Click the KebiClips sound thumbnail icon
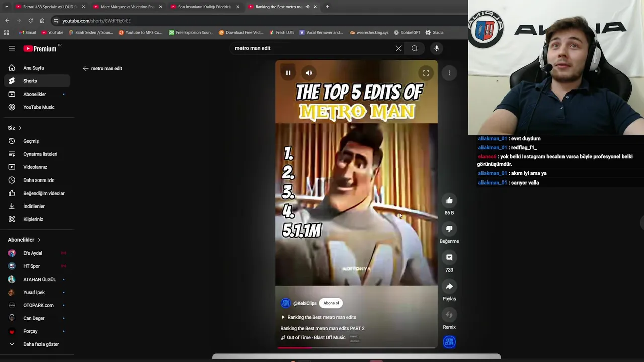The width and height of the screenshot is (644, 362). click(449, 342)
